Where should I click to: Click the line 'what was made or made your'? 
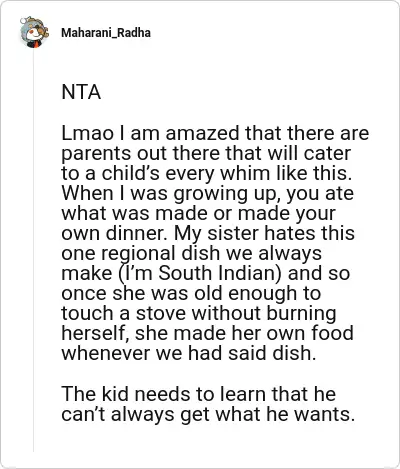click(198, 213)
